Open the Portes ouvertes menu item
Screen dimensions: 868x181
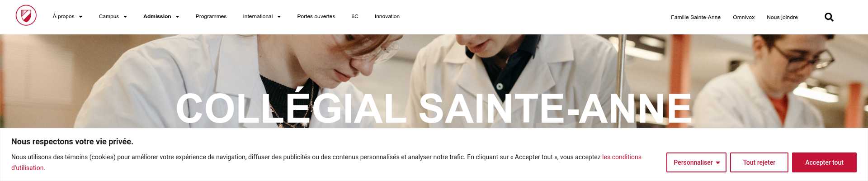[x=316, y=16]
